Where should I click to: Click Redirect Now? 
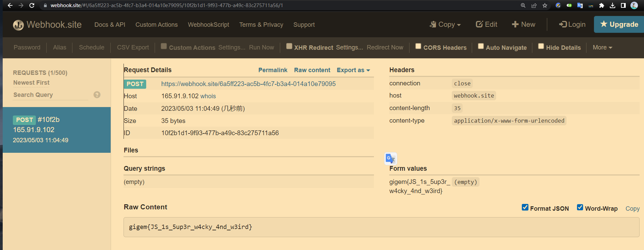(385, 47)
